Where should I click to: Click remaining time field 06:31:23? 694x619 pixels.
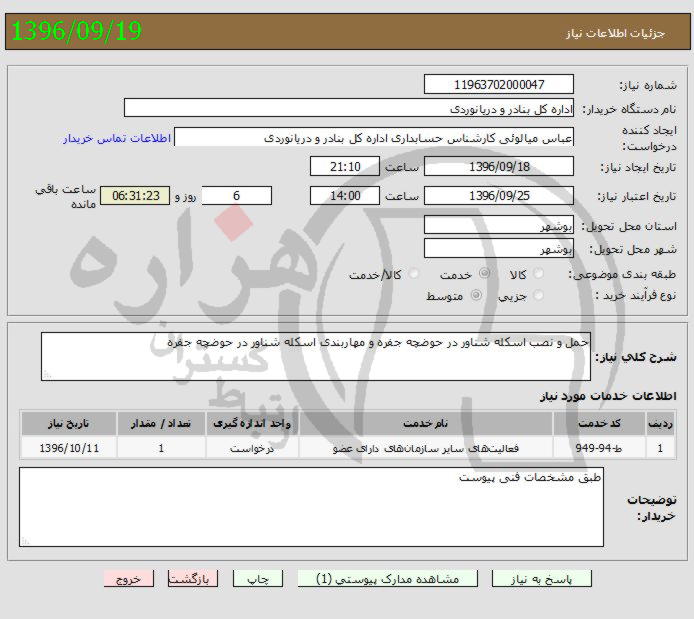(x=135, y=196)
